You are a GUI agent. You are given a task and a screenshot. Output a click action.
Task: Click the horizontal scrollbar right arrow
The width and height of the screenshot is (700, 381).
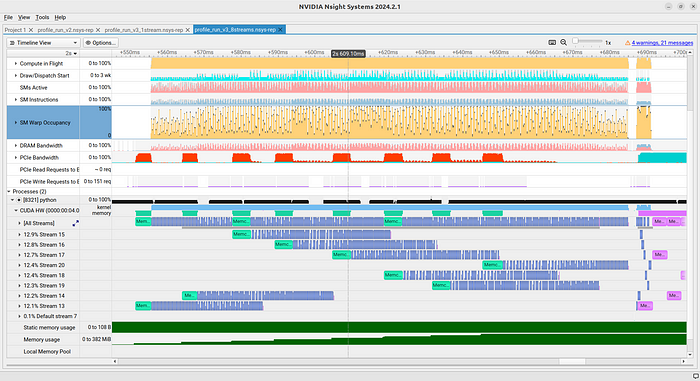[683, 361]
